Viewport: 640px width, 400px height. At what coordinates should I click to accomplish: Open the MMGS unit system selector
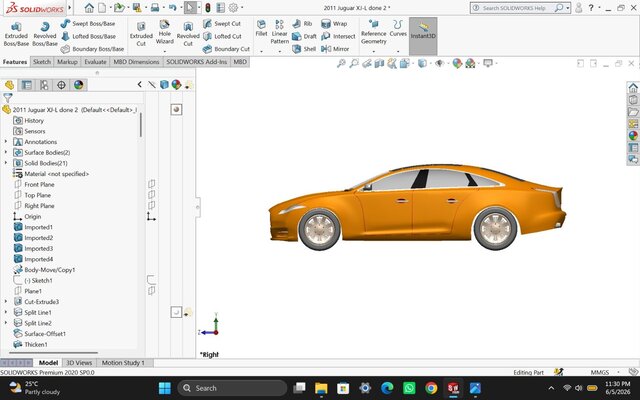pyautogui.click(x=602, y=372)
